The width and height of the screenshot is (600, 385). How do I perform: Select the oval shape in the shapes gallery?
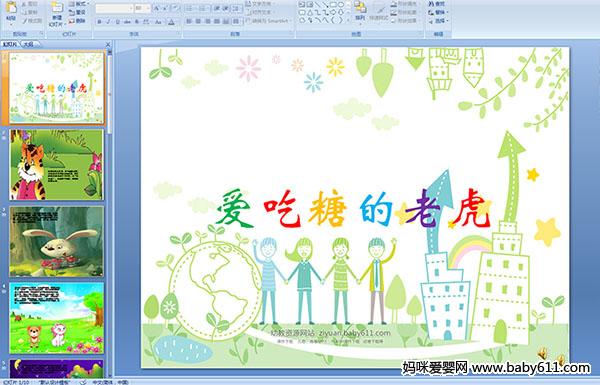pos(341,5)
